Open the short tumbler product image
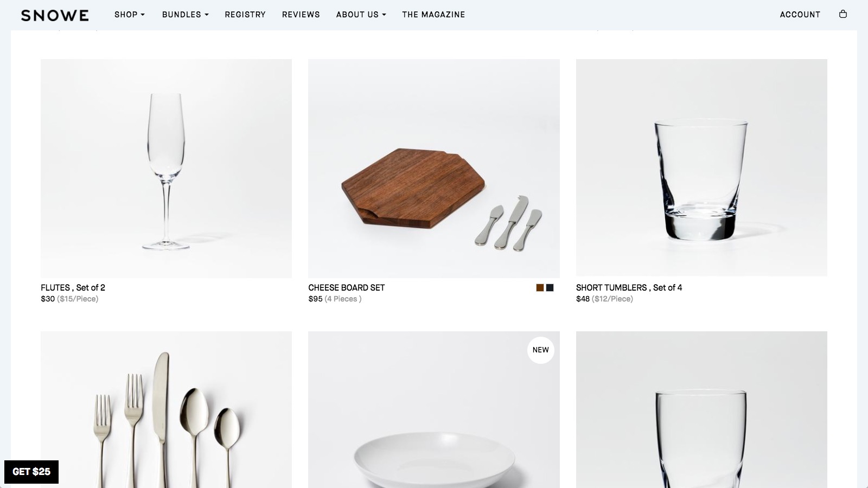This screenshot has height=488, width=868. (x=701, y=168)
